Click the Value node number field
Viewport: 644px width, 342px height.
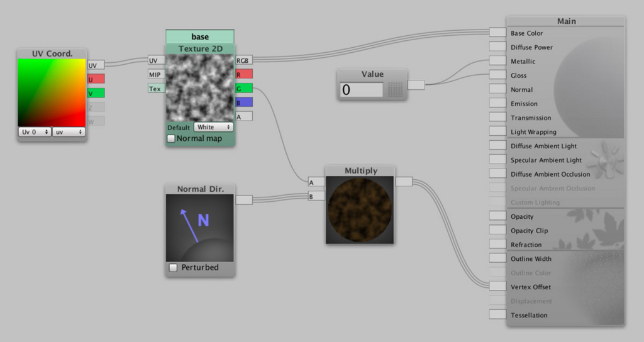362,89
